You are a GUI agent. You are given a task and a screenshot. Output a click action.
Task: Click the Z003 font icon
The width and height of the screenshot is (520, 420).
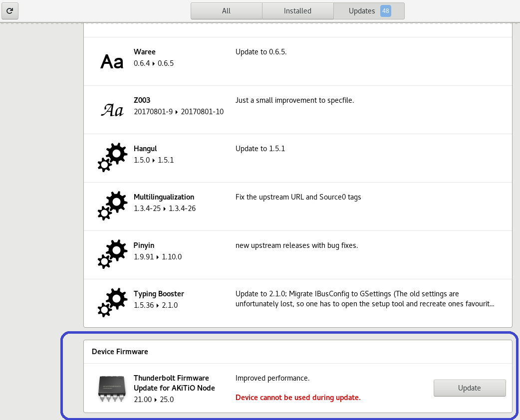pyautogui.click(x=112, y=110)
